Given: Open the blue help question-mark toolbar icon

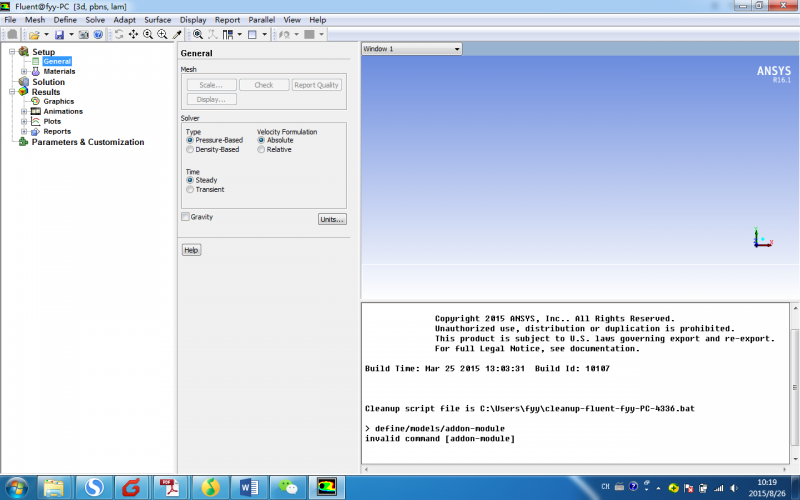Looking at the screenshot, I should coord(98,35).
